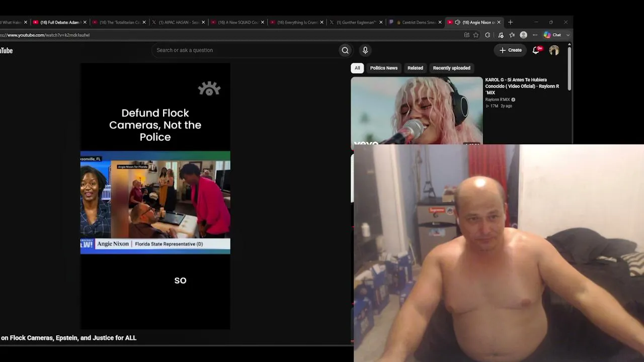Close the A New SQUAD tab
This screenshot has height=362, width=644.
coord(263,22)
